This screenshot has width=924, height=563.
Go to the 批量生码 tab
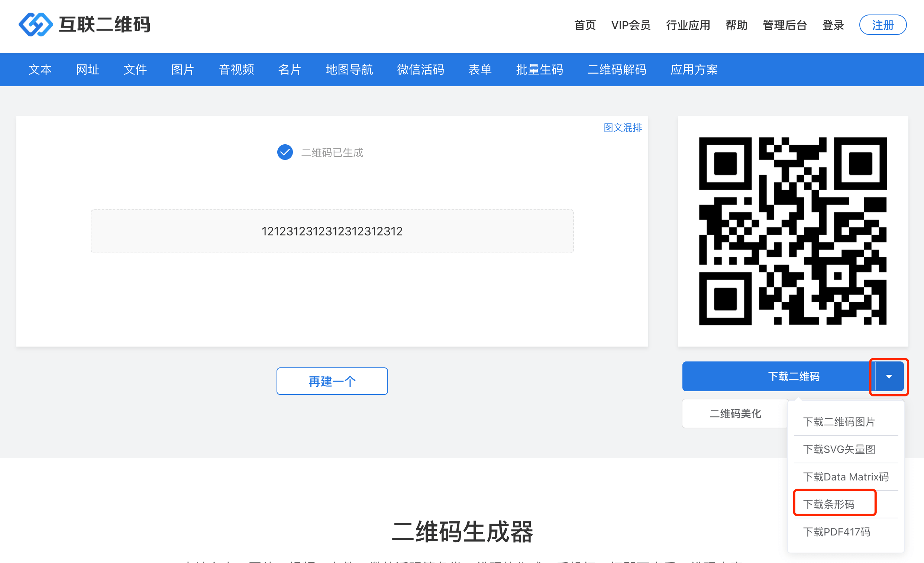540,70
